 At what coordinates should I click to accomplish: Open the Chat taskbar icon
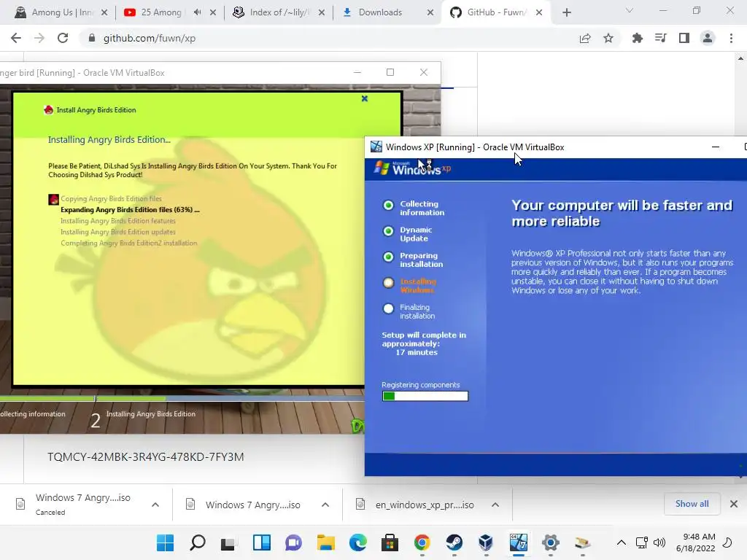(x=293, y=542)
